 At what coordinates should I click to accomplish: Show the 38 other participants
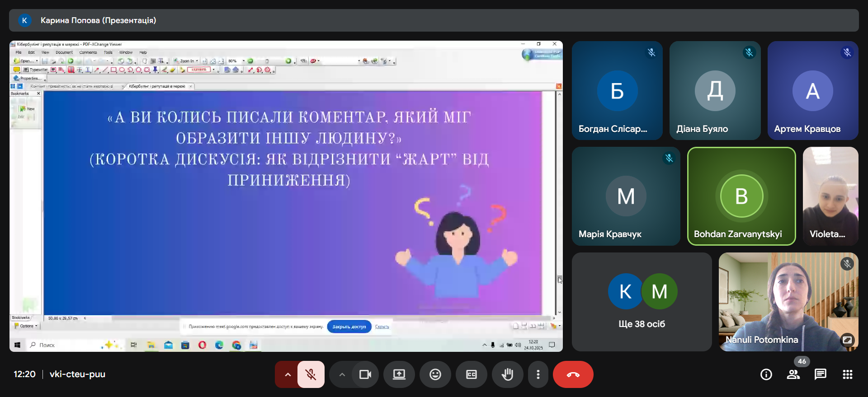coord(642,302)
